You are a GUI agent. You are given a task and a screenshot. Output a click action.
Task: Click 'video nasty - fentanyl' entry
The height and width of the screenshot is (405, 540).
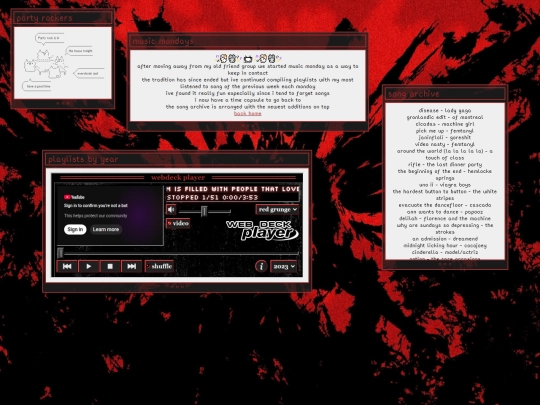click(x=445, y=144)
